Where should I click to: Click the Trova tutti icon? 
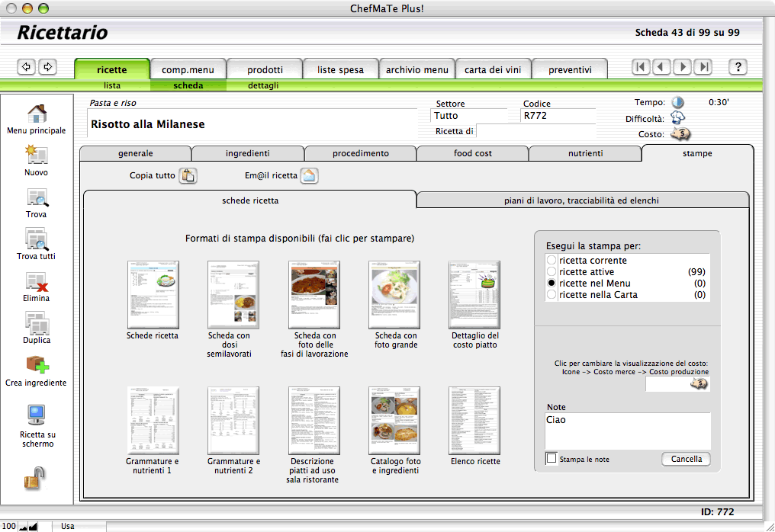[x=37, y=239]
